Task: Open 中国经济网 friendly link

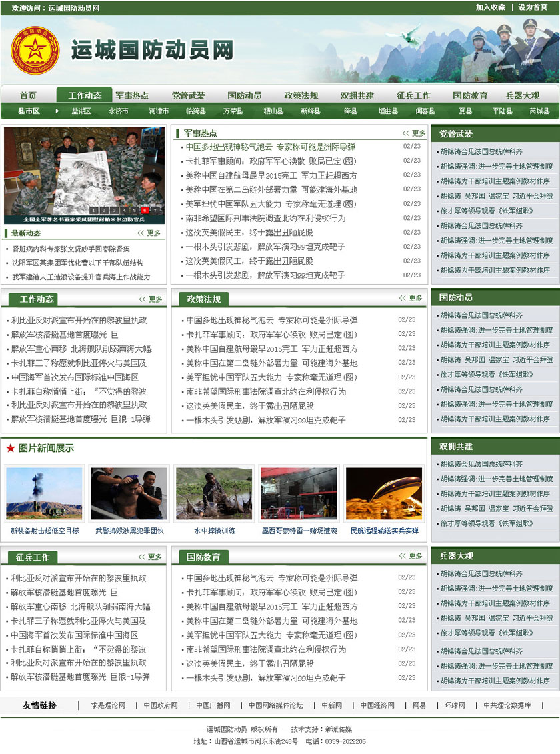Action: pos(377,705)
